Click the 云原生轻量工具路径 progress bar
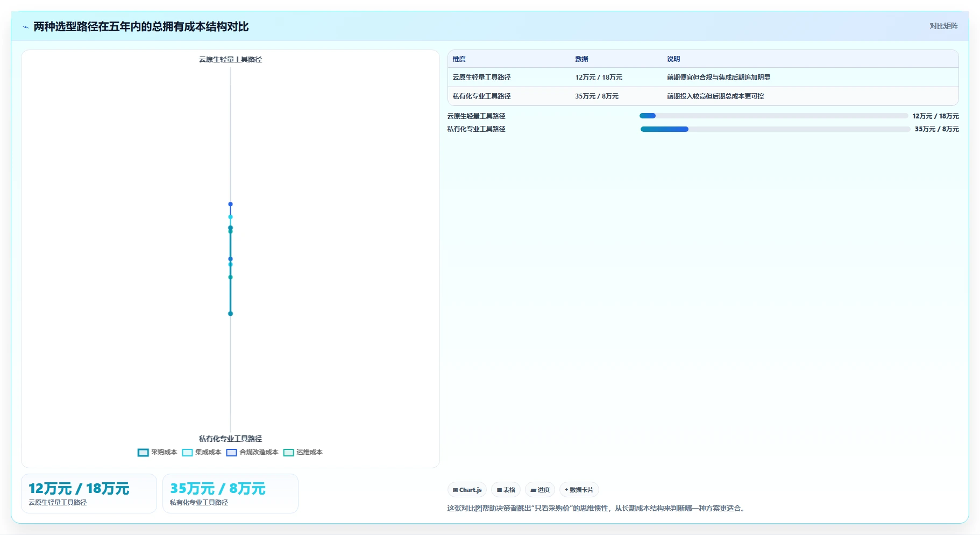This screenshot has width=980, height=535. [x=773, y=116]
